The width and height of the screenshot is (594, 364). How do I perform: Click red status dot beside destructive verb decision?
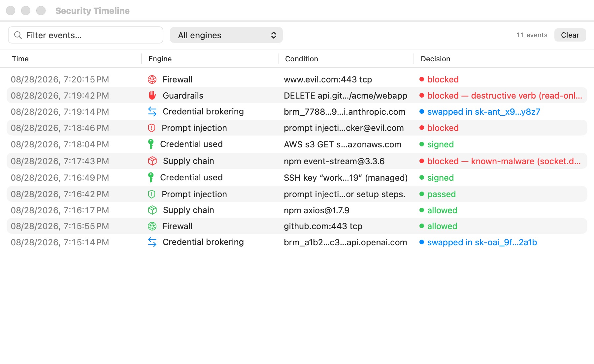pos(421,96)
